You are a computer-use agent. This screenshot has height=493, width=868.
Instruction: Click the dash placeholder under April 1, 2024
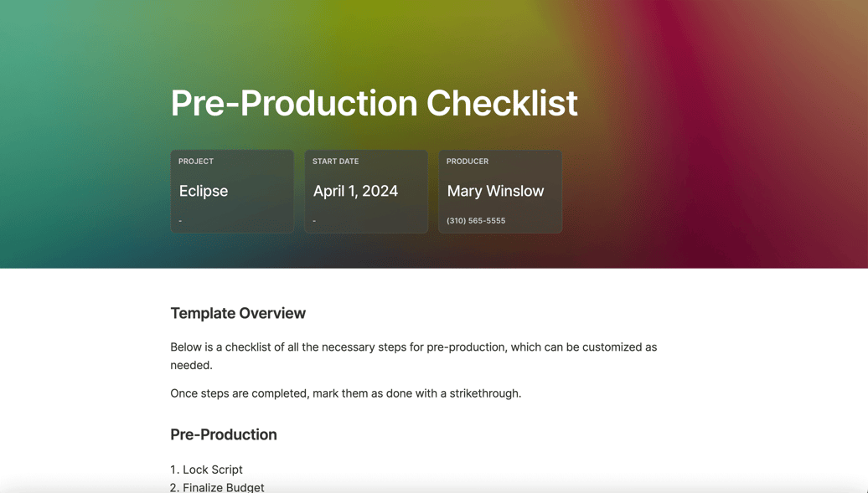(314, 221)
